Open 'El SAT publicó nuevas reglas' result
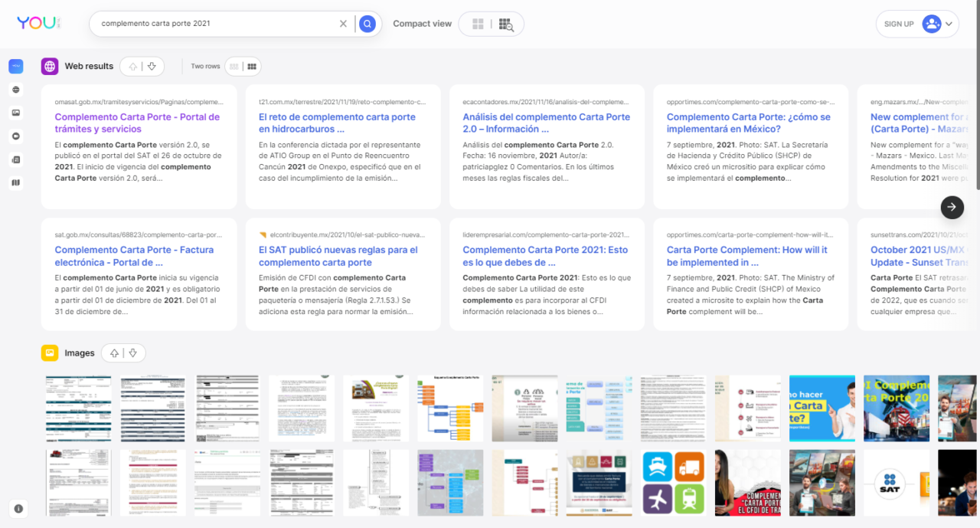The height and width of the screenshot is (528, 980). click(x=338, y=256)
